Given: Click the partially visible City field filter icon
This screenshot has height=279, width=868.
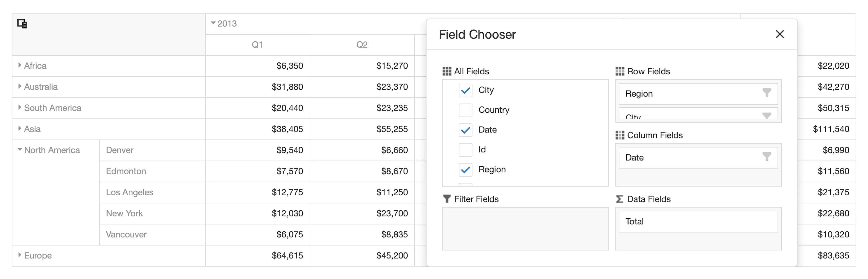Looking at the screenshot, I should (767, 116).
